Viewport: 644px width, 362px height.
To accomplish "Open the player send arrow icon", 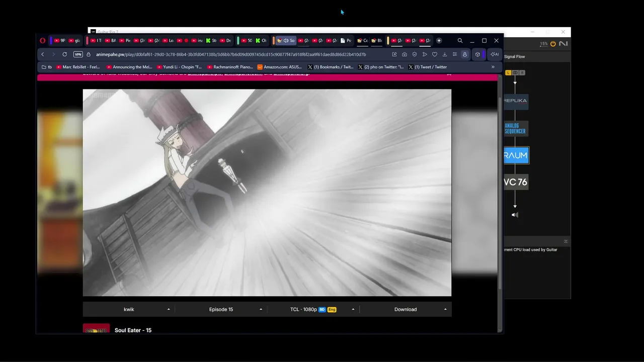I will [425, 54].
